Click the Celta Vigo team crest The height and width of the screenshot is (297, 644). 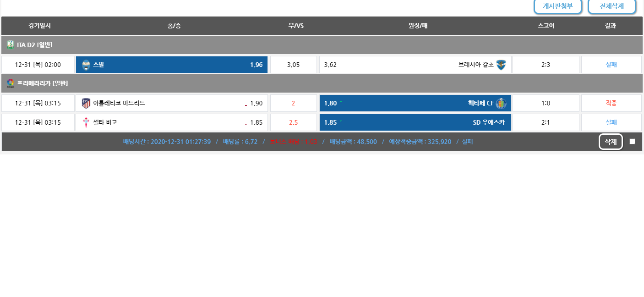click(x=86, y=123)
